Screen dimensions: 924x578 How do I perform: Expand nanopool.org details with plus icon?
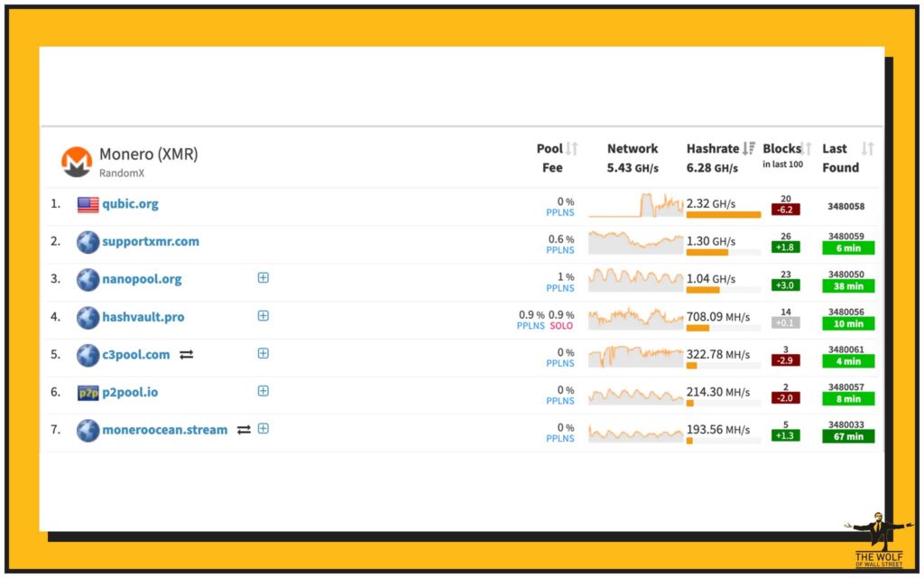click(263, 278)
